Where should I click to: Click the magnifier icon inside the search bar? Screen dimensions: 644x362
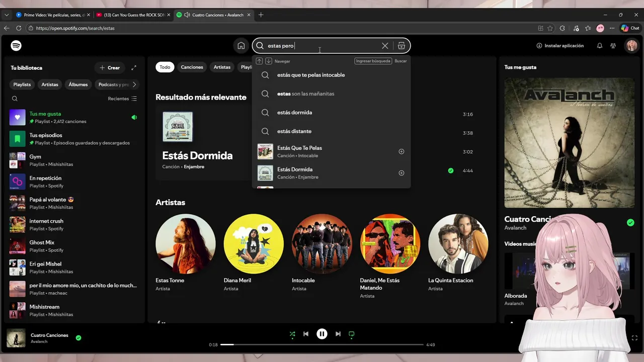260,46
